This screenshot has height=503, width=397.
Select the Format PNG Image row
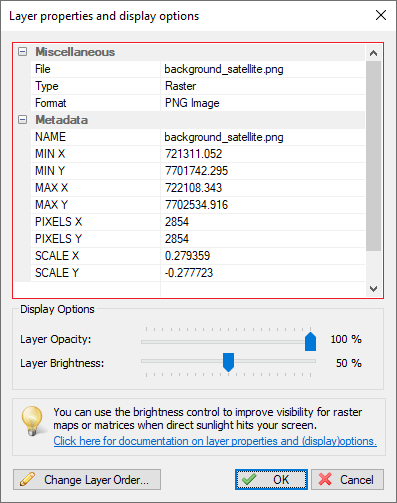tap(198, 103)
